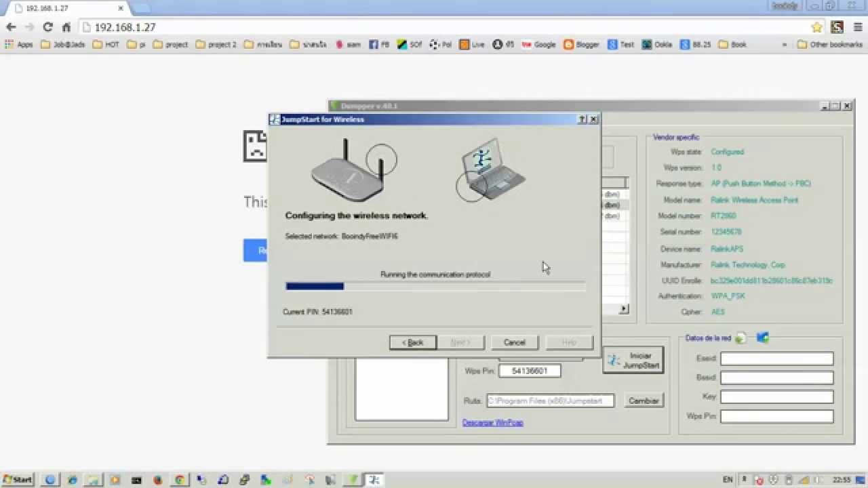Click the green save icon beside Datos de la red
Viewport: 868px width, 488px height.
(741, 338)
